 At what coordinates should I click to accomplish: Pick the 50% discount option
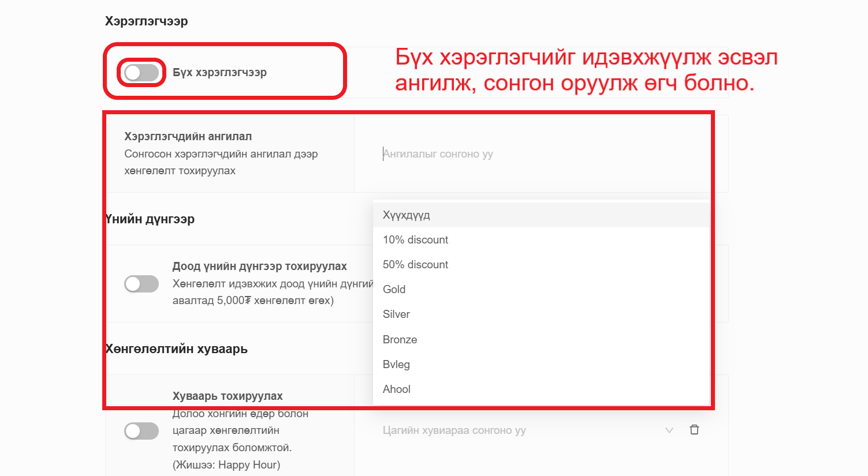tap(415, 265)
